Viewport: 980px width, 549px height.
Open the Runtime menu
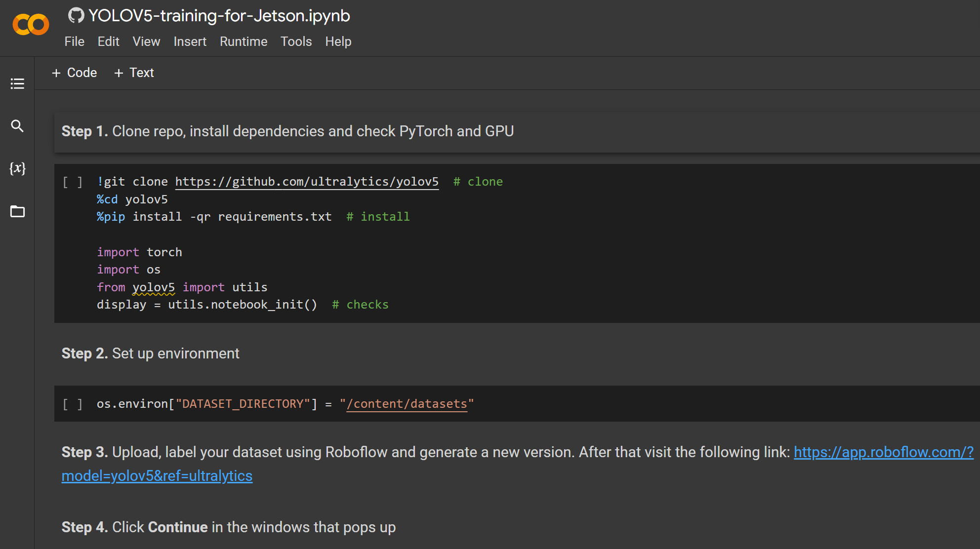(x=244, y=41)
